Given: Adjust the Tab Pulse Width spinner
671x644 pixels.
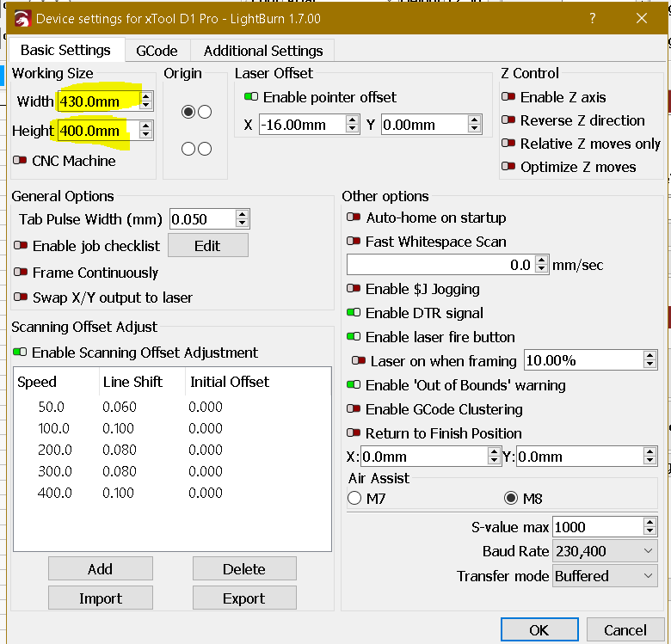Looking at the screenshot, I should click(243, 219).
